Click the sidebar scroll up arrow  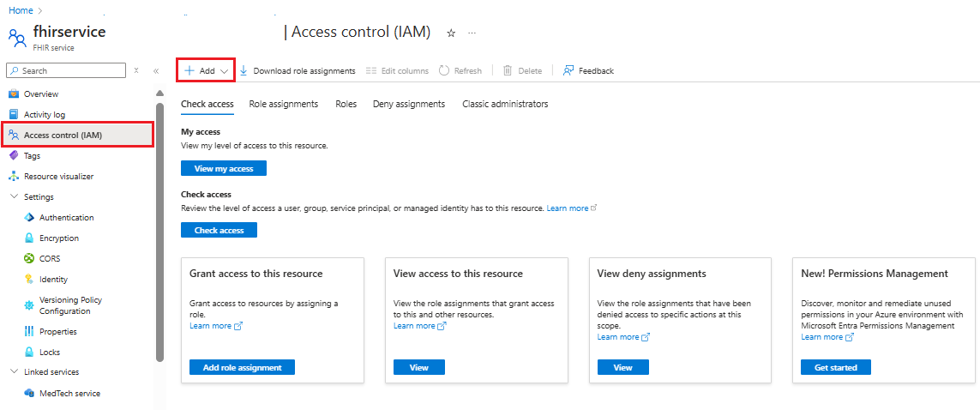(160, 93)
